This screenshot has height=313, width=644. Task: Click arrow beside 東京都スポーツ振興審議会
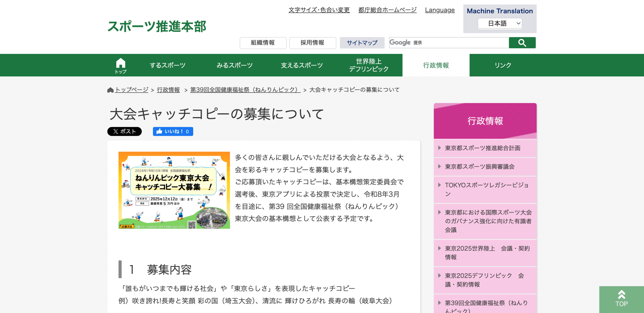coord(439,167)
